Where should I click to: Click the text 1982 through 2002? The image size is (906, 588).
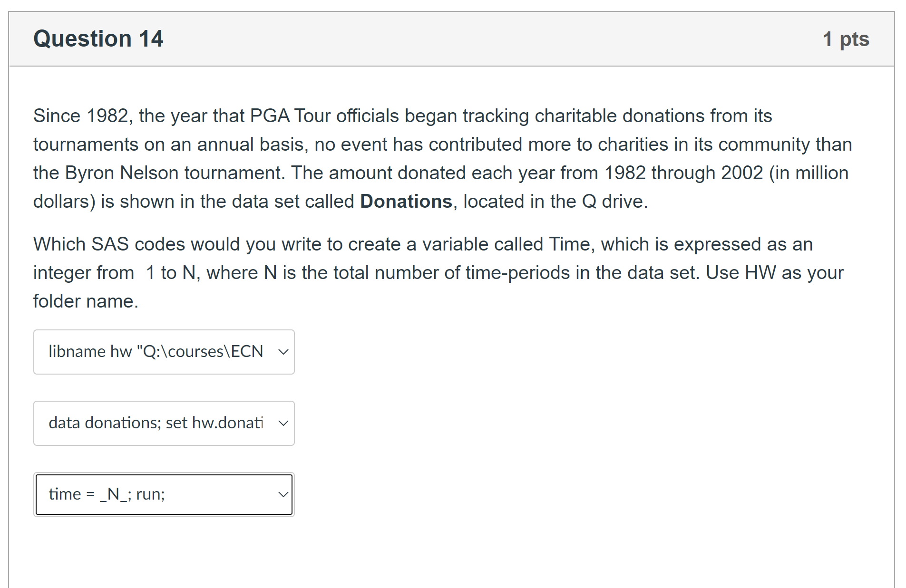pos(683,173)
